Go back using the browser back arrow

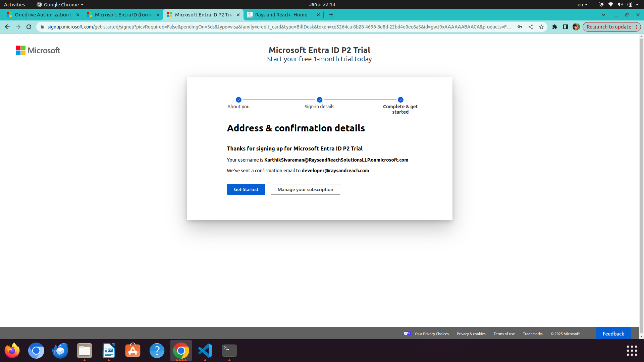click(x=7, y=27)
